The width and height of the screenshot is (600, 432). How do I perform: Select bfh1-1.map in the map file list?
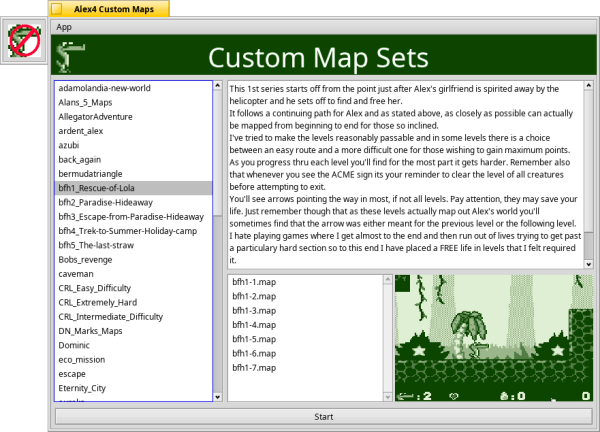click(x=254, y=283)
